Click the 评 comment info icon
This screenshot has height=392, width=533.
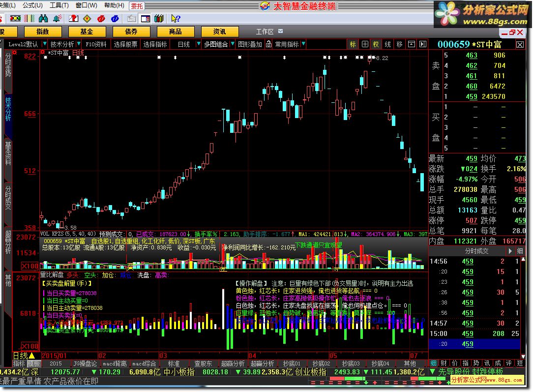click(x=509, y=363)
